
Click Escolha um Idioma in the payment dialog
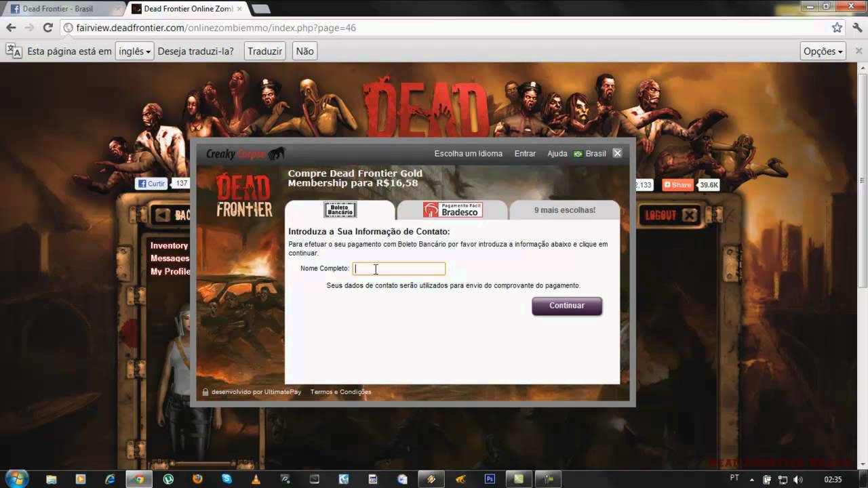tap(469, 154)
